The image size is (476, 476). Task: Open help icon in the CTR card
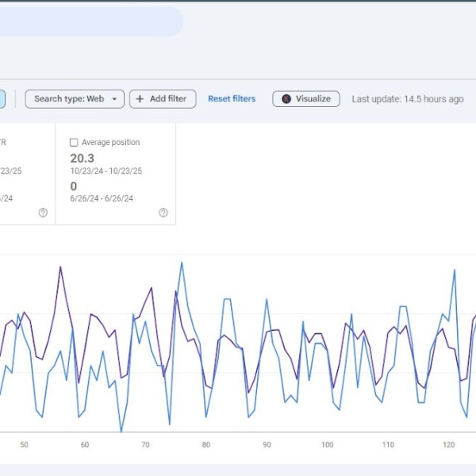(x=43, y=213)
